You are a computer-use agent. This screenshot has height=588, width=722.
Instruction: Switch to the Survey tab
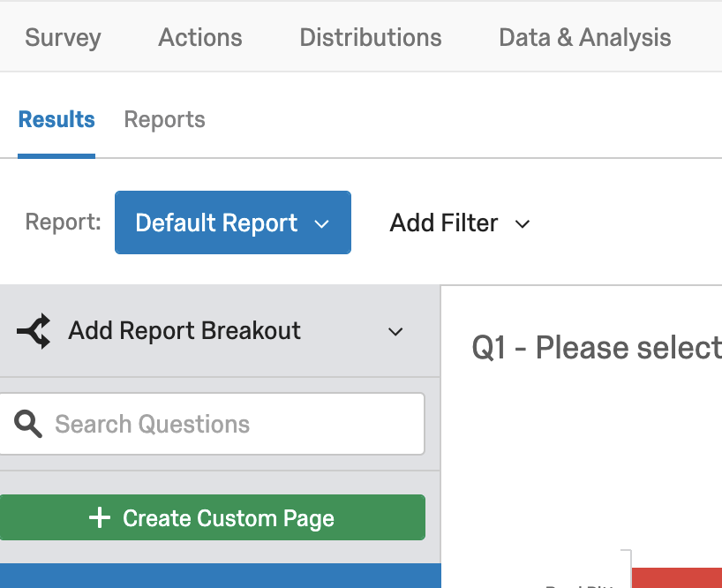(x=63, y=38)
